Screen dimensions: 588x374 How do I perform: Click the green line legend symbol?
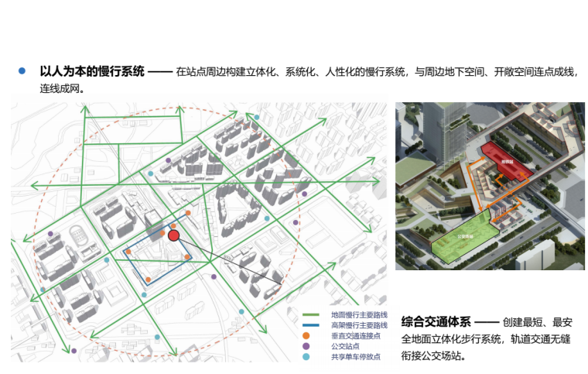click(x=312, y=315)
